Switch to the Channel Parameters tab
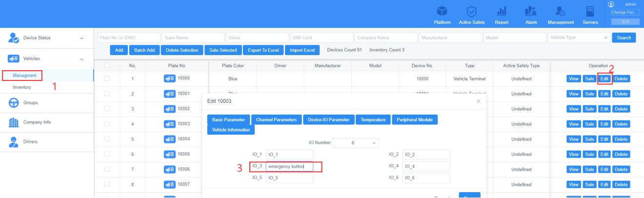Screen dimensions: 644x198 tap(277, 119)
